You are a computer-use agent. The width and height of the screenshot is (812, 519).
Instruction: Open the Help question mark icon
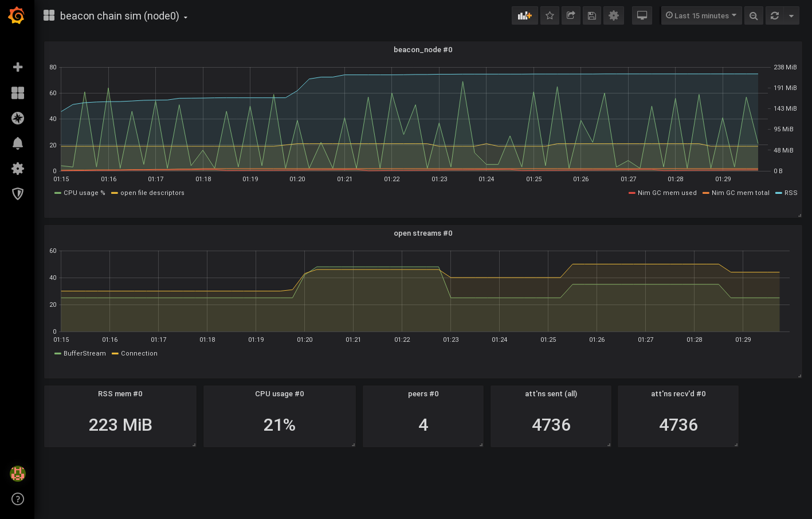click(18, 499)
